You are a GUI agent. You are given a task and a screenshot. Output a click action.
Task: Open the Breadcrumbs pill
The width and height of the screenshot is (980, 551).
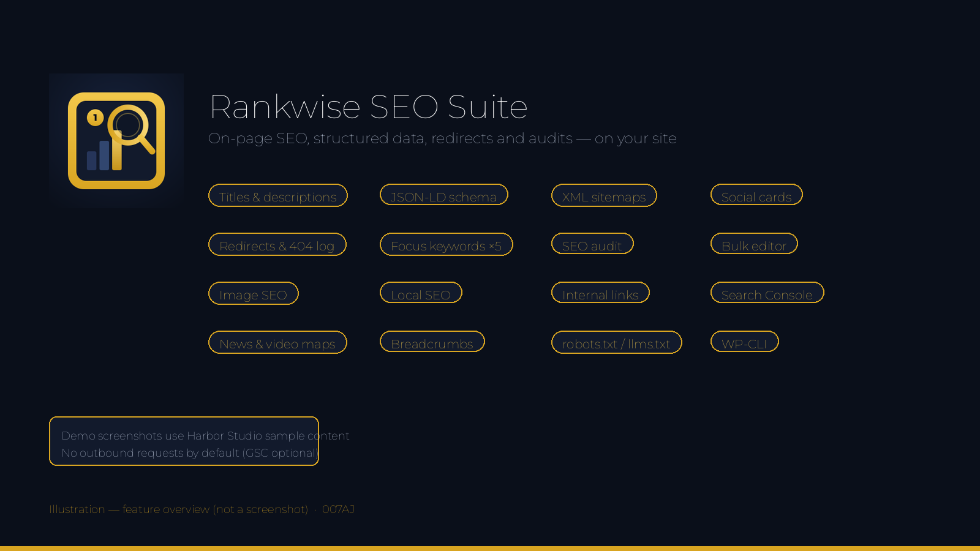[432, 342]
